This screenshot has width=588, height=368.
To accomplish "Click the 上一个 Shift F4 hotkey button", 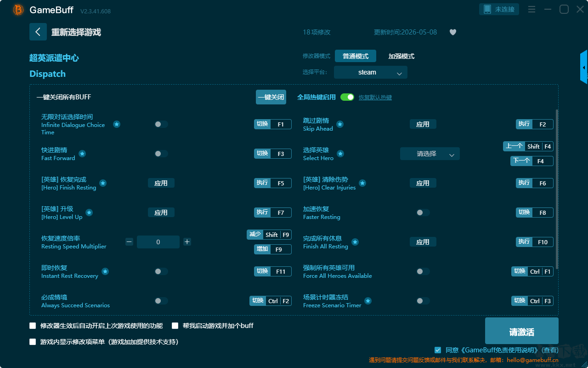I will coord(528,146).
